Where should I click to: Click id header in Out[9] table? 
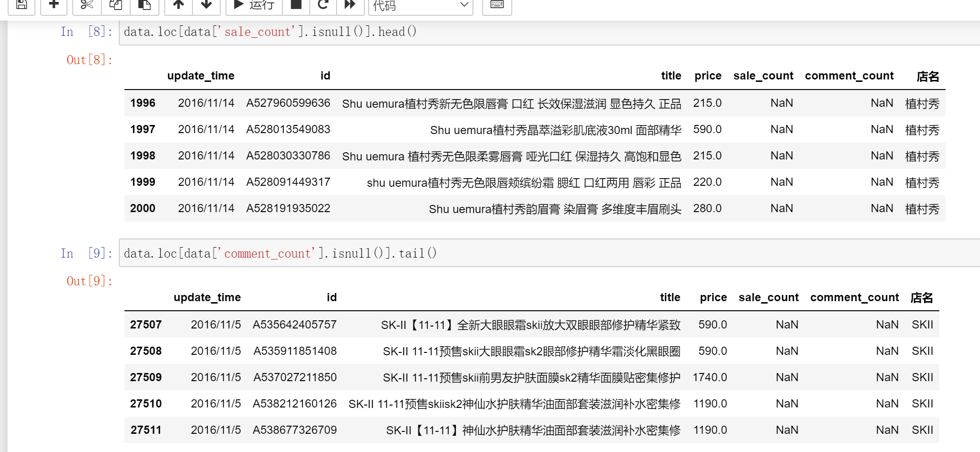(332, 298)
